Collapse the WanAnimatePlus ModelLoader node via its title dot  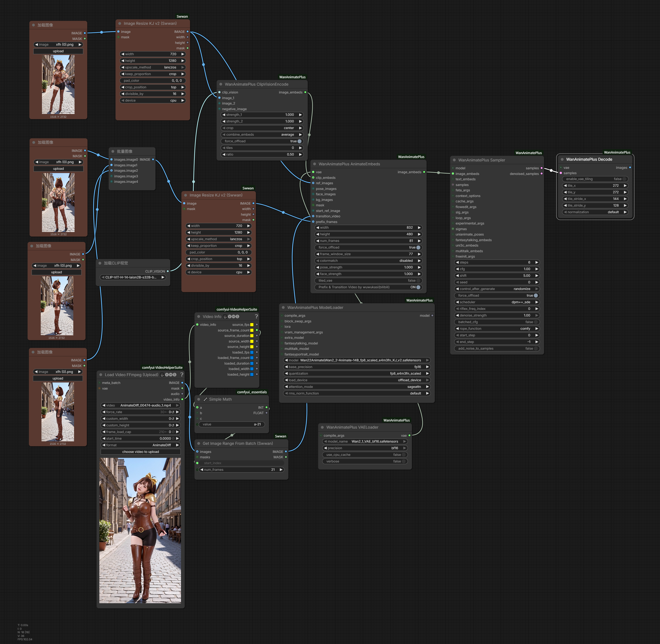point(283,307)
